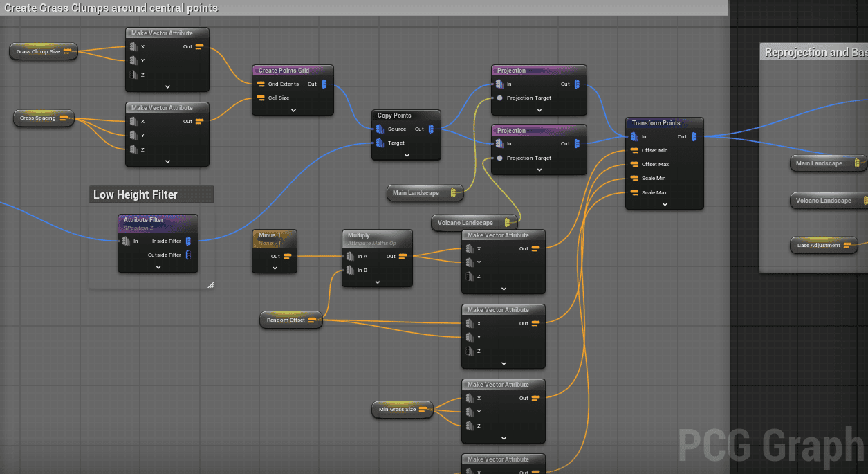Click Outside Filter pin on Attribute Filter
Viewport: 868px width, 474px height.
tap(188, 255)
